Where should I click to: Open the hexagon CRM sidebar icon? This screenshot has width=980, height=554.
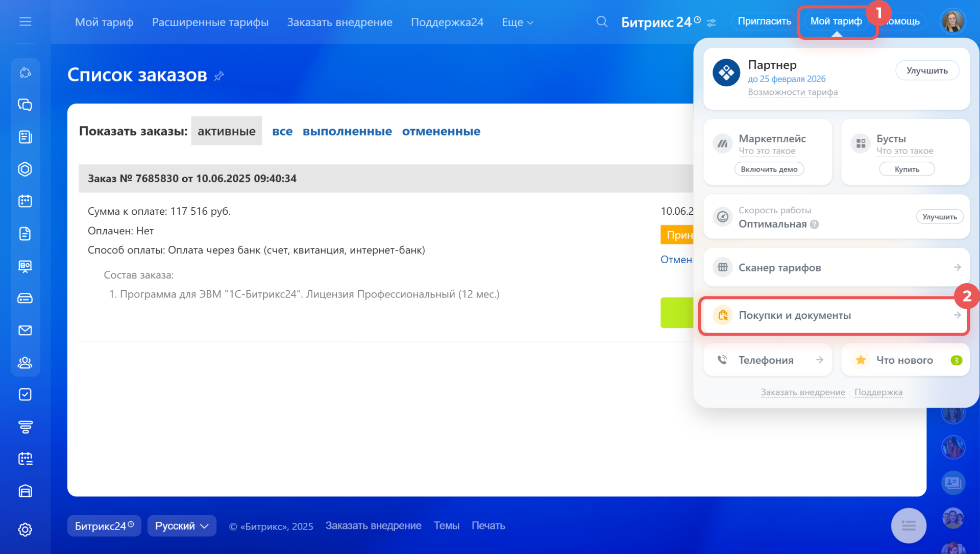(x=25, y=169)
